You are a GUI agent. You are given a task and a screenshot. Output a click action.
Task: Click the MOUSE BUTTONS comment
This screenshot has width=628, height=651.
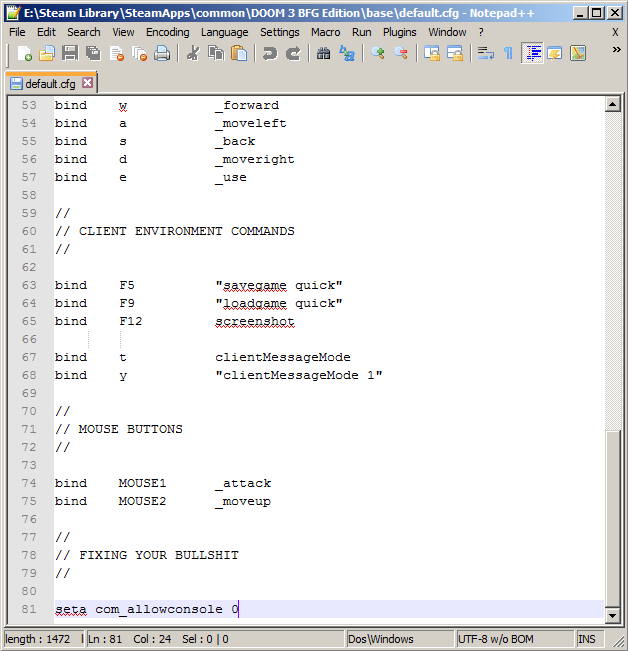pos(130,429)
